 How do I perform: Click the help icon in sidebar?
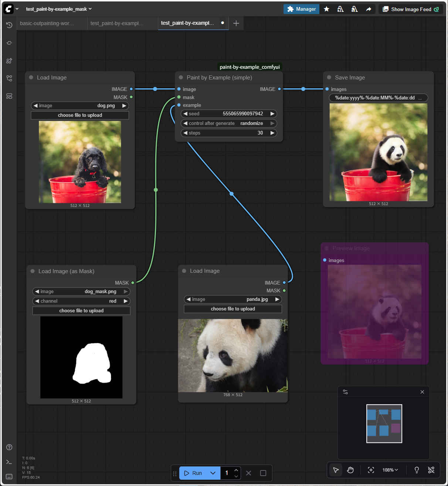(9, 447)
